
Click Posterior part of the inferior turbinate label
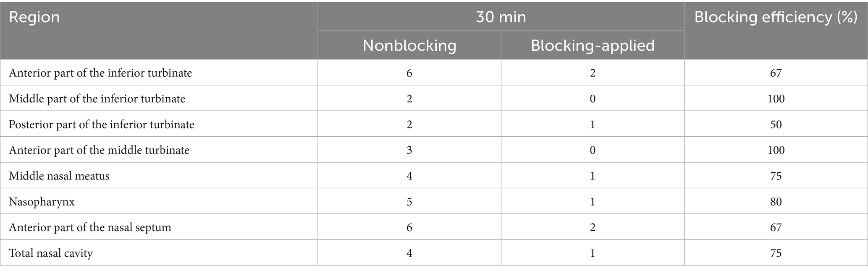(102, 125)
